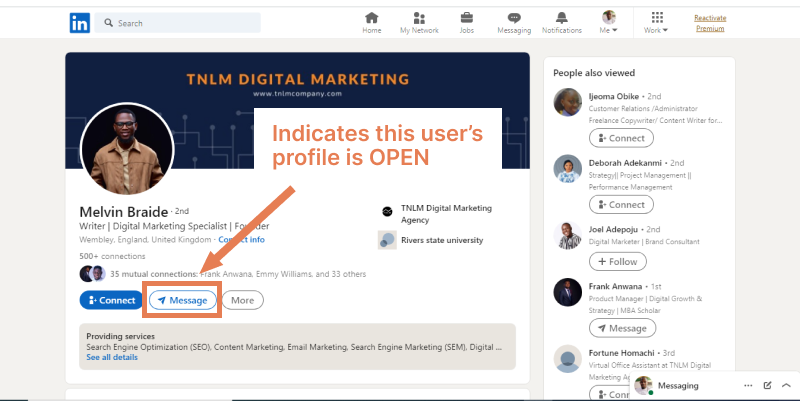Click the magnifier icon in Search
Screen dimensions: 800x407
[109, 23]
